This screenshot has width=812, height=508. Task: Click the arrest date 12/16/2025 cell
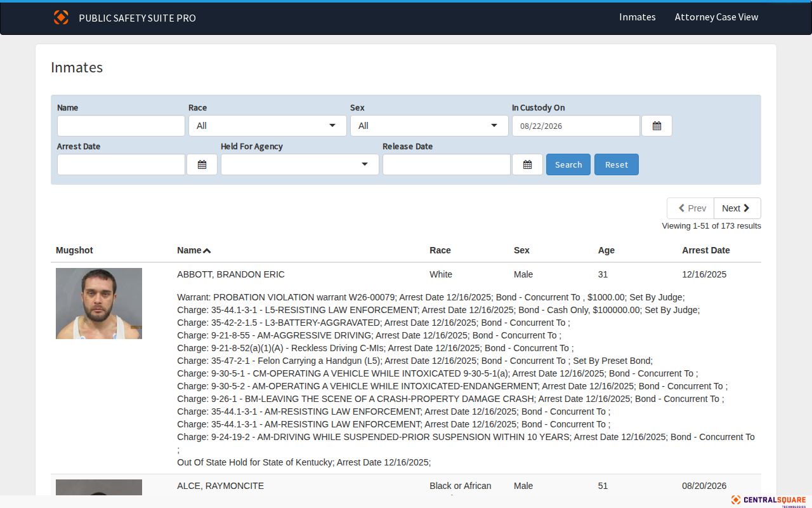point(704,274)
